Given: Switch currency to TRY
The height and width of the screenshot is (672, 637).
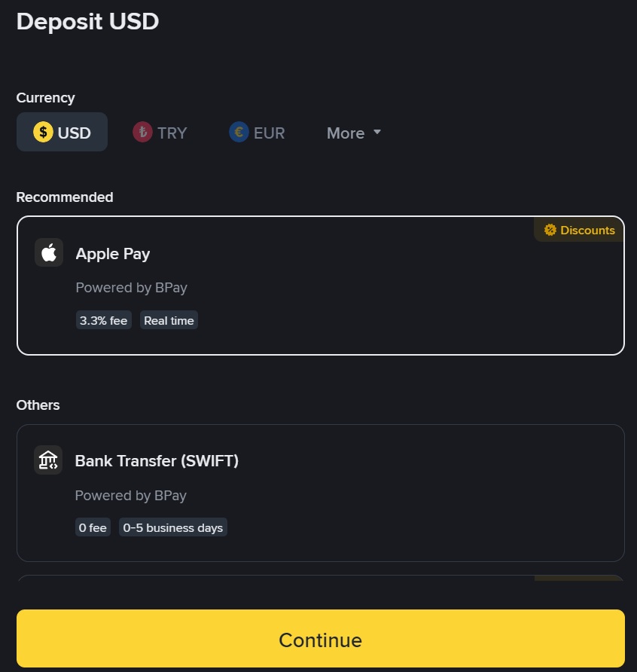Looking at the screenshot, I should click(160, 133).
